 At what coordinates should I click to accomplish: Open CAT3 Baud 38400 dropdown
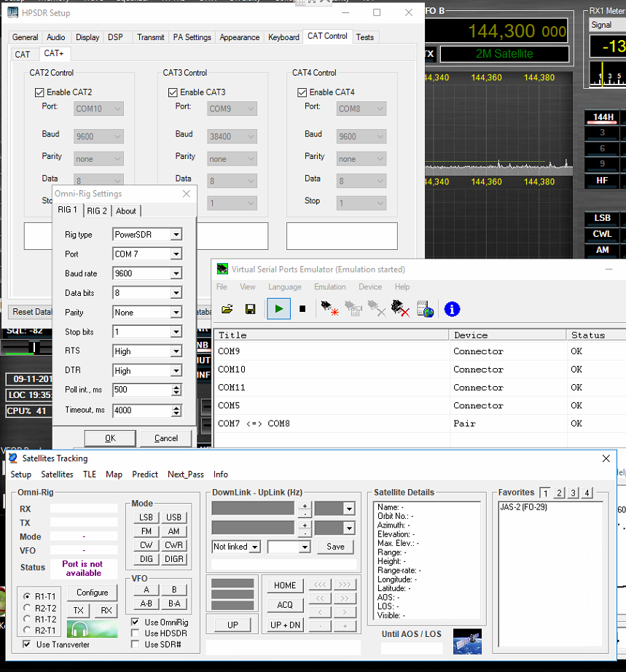[232, 136]
